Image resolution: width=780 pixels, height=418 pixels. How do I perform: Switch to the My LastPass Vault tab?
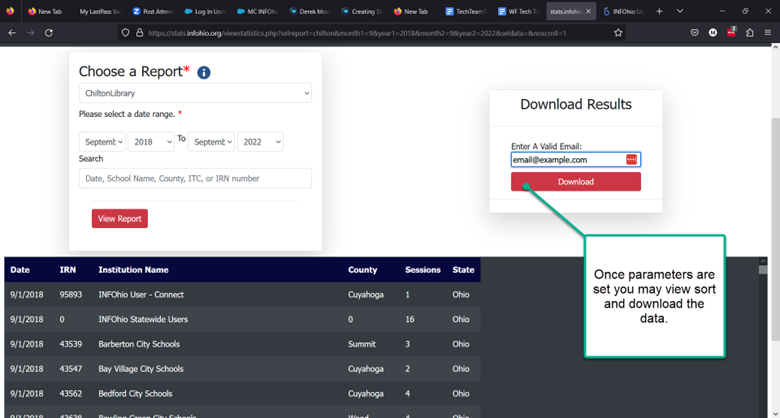point(99,11)
